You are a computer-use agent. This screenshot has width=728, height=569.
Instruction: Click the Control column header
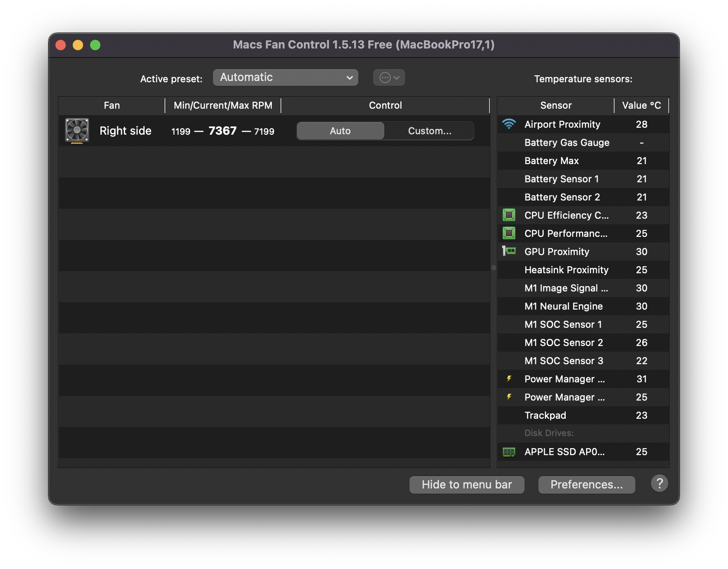click(385, 105)
